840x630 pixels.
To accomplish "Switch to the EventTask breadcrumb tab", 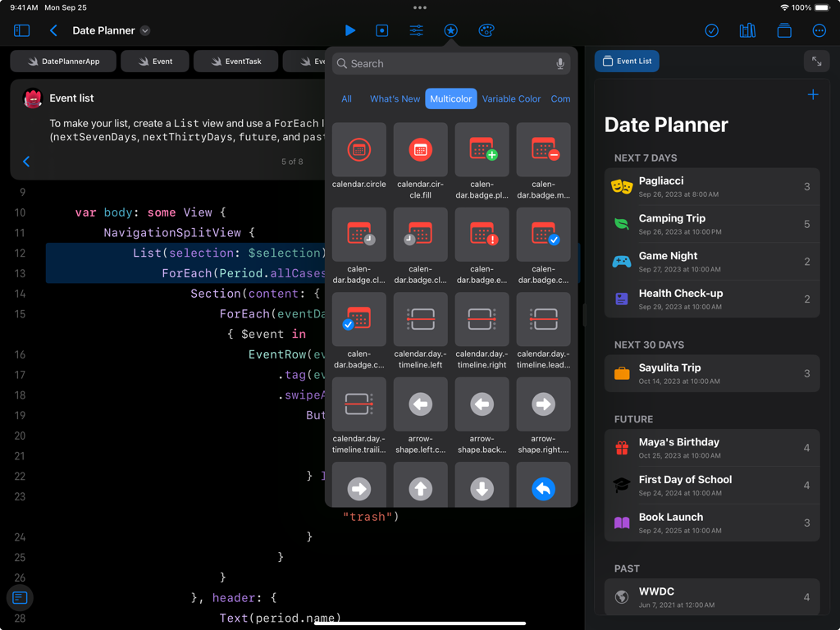I will (235, 61).
